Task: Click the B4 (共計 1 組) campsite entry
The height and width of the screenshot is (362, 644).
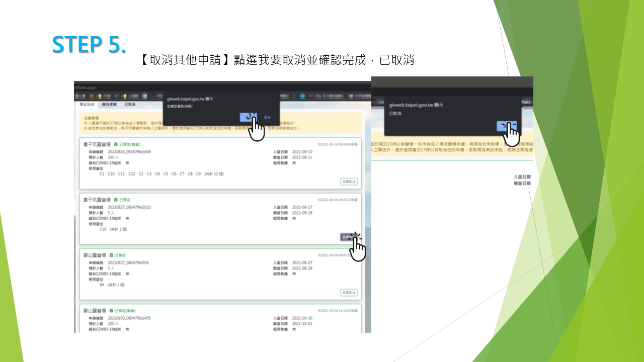Action: tap(112, 285)
